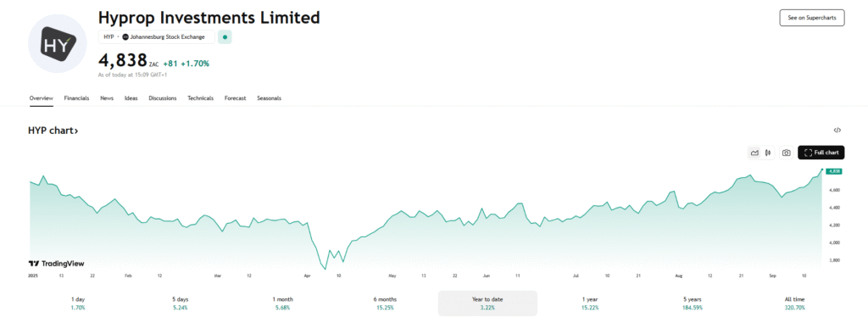Select the 5 years range
Screen dimensions: 868x334
tap(693, 303)
